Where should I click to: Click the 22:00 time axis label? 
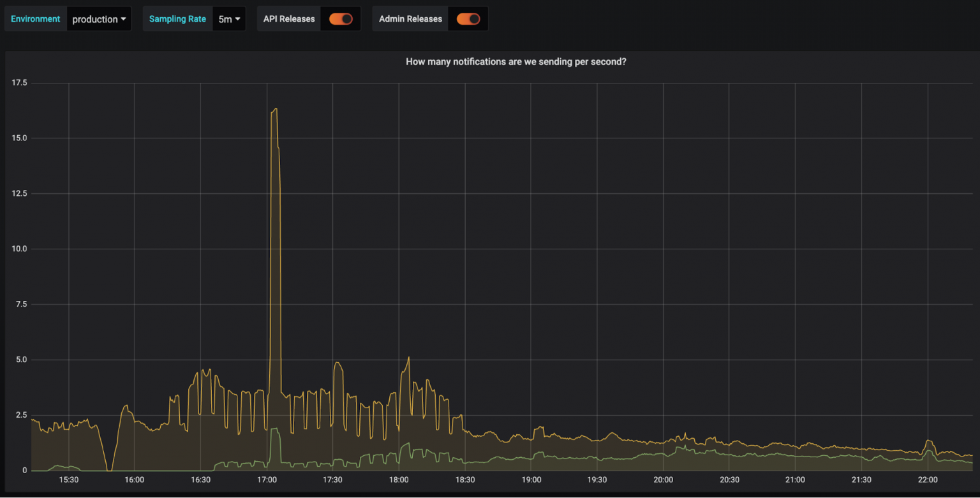click(927, 480)
